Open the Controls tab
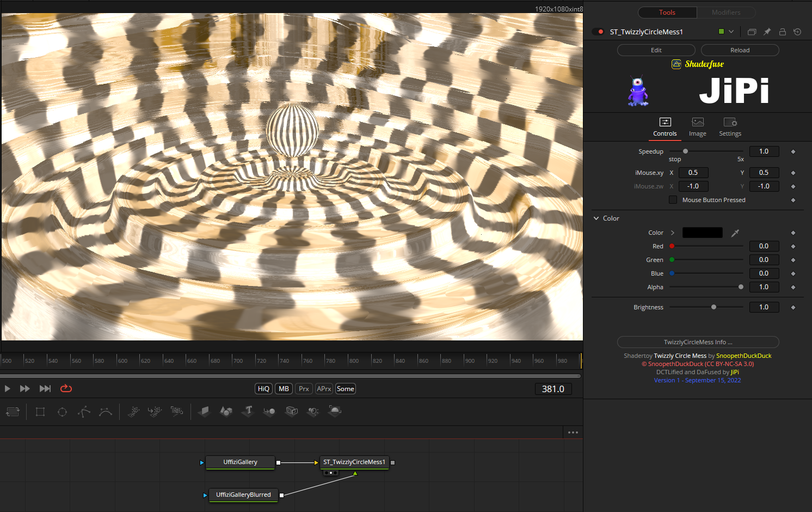Image resolution: width=812 pixels, height=512 pixels. click(x=665, y=127)
